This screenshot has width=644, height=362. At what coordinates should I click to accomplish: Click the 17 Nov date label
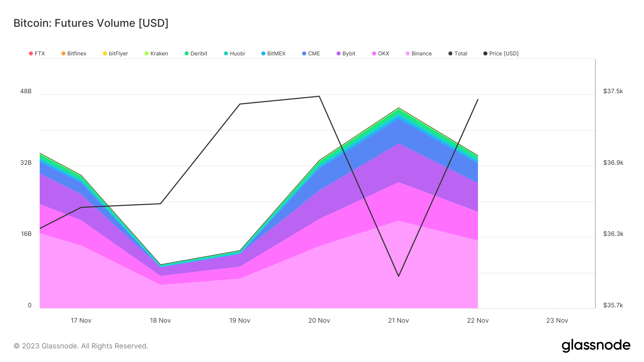tap(81, 321)
